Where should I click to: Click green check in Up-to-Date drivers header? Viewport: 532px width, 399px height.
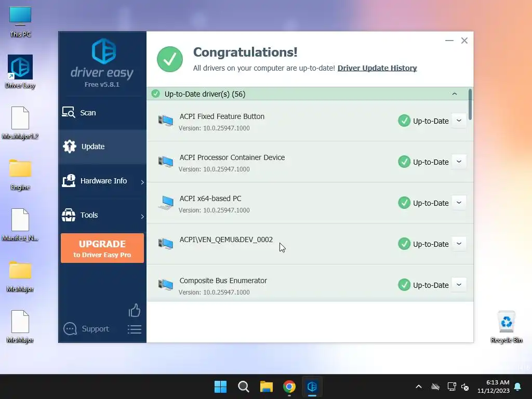click(155, 94)
